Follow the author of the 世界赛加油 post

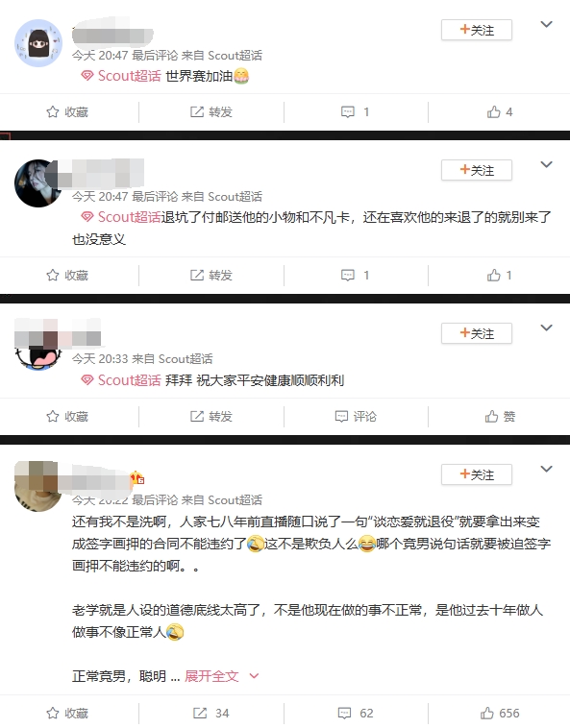point(477,30)
